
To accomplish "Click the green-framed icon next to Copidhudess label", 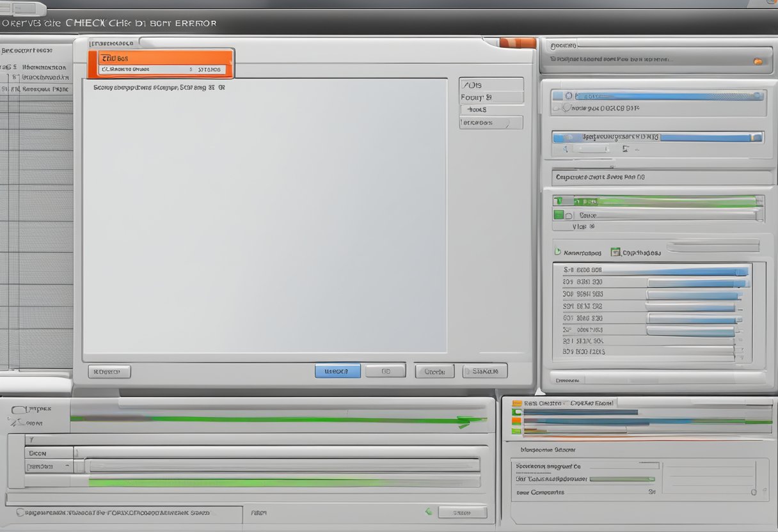I will [x=615, y=253].
